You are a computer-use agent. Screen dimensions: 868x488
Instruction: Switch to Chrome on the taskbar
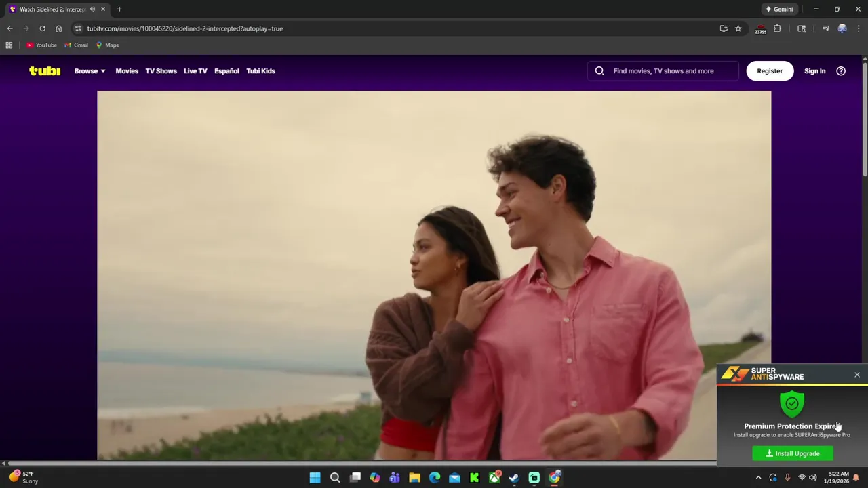click(x=554, y=478)
